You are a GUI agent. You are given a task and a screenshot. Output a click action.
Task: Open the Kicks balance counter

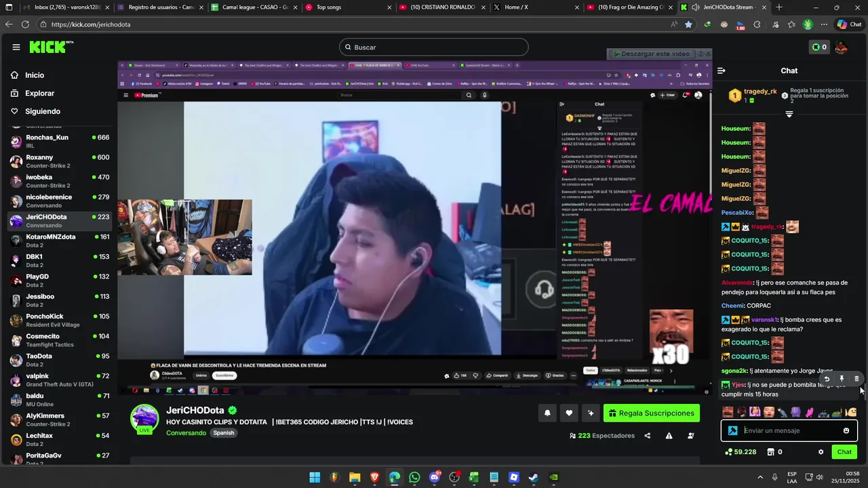(819, 47)
